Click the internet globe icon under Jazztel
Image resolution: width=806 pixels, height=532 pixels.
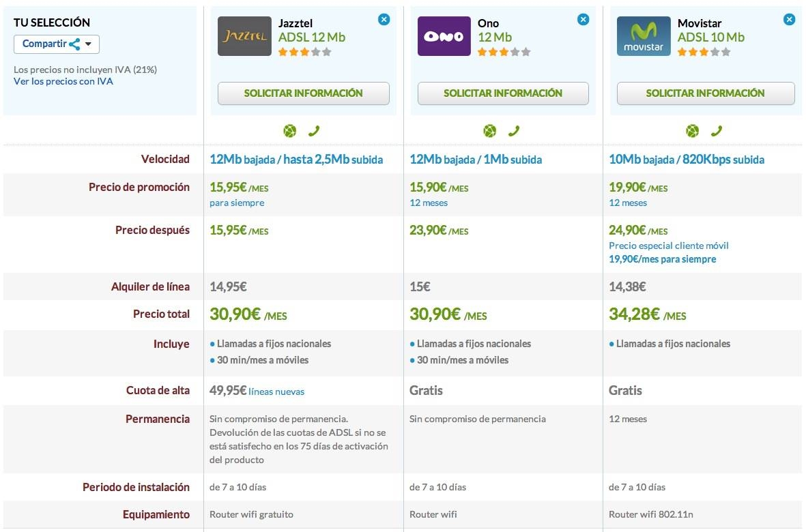tap(290, 131)
